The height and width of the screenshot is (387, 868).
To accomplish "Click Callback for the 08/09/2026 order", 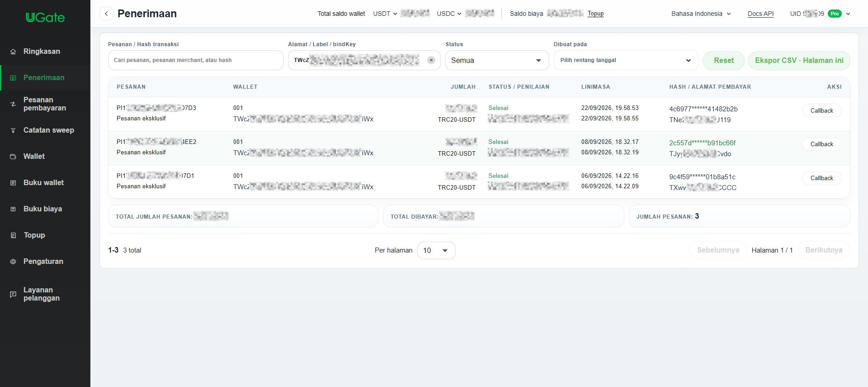I will 821,144.
